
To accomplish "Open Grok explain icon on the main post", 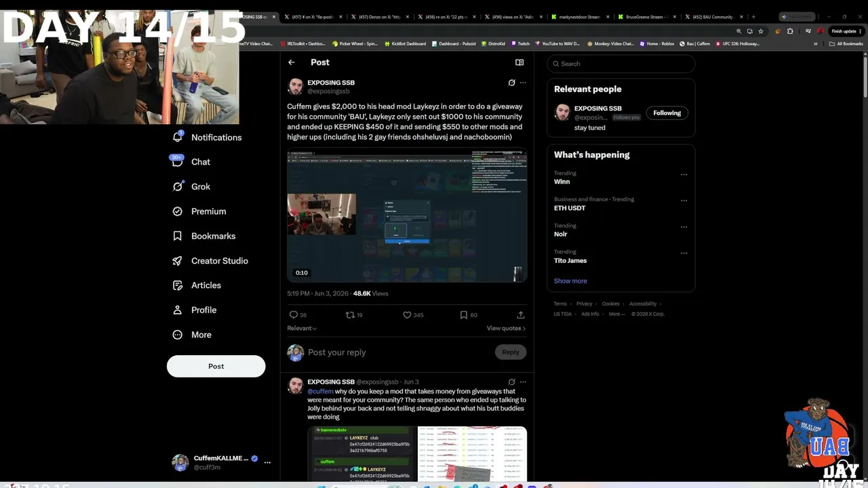I will coord(512,83).
